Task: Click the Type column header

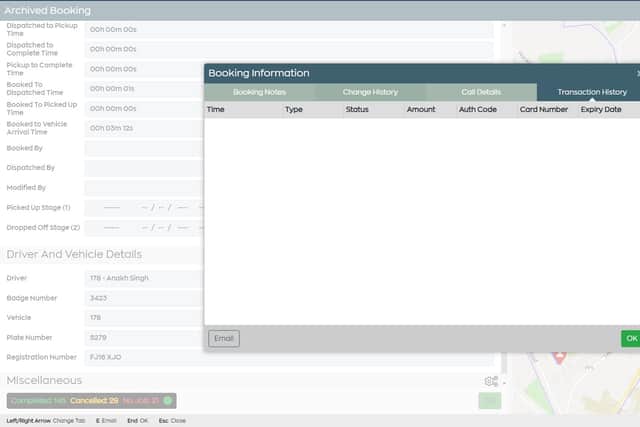Action: click(293, 109)
